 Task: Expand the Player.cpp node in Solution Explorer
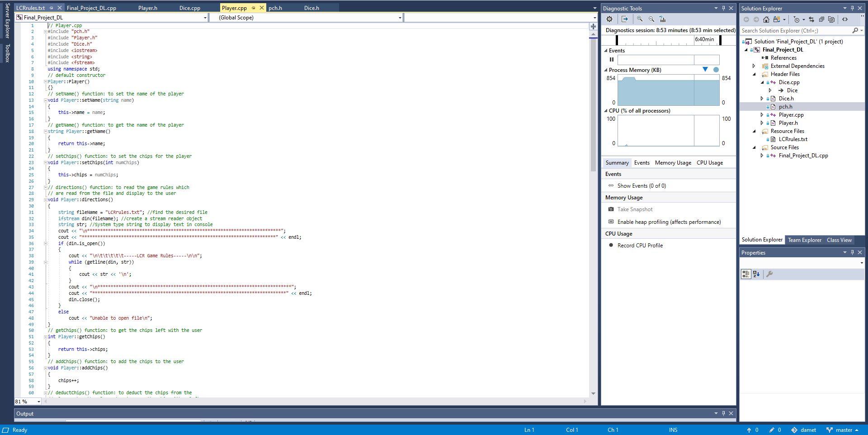coord(763,114)
